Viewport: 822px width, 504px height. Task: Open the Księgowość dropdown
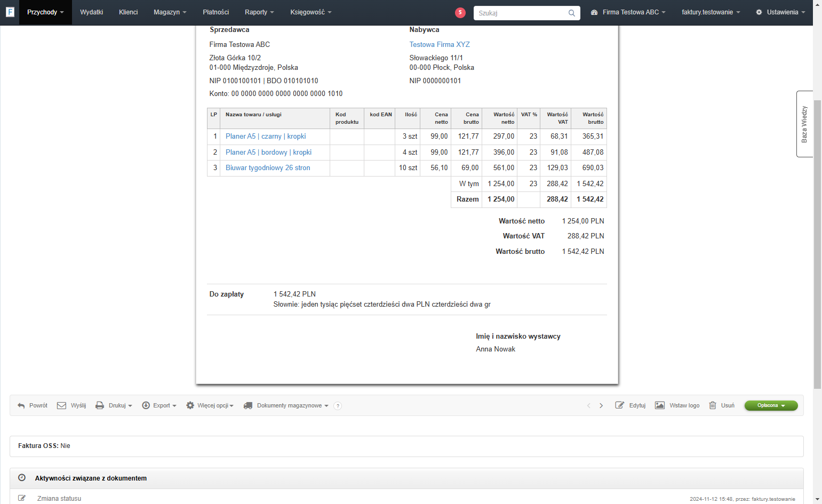pos(311,12)
